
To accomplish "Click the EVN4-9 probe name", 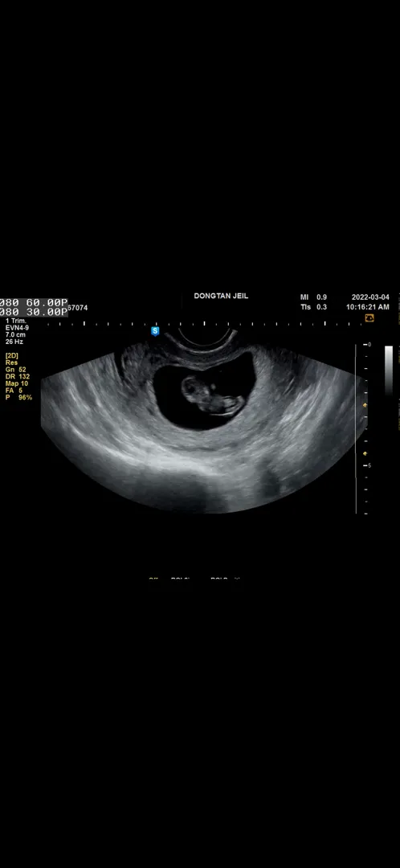I will point(15,328).
